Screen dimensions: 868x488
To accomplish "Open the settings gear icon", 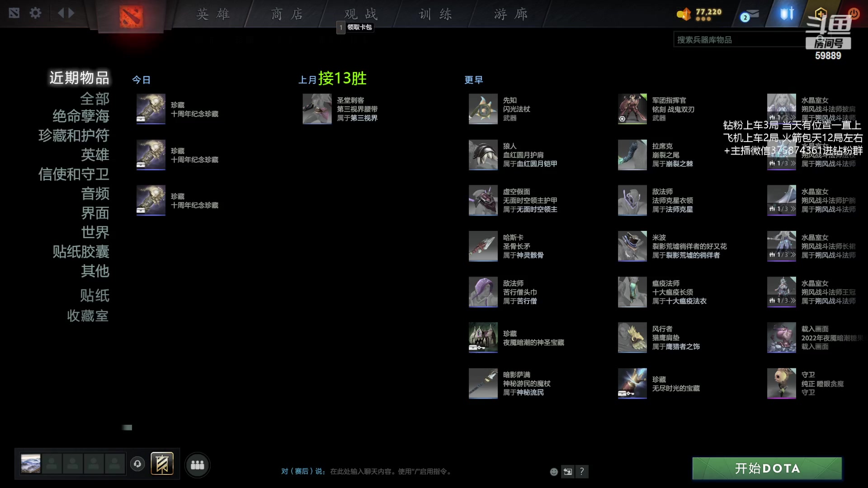I will tap(35, 13).
